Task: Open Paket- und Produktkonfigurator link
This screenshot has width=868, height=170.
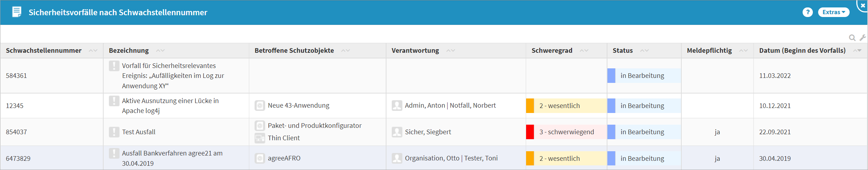Action: 314,126
